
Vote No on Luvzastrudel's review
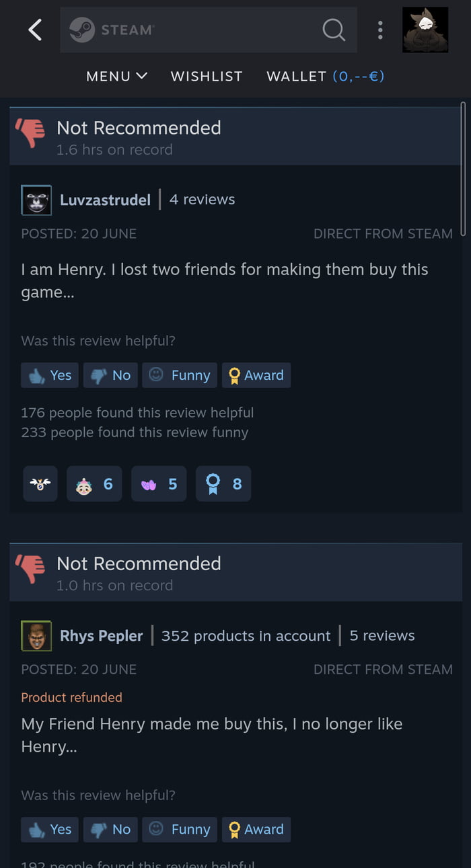tap(110, 375)
